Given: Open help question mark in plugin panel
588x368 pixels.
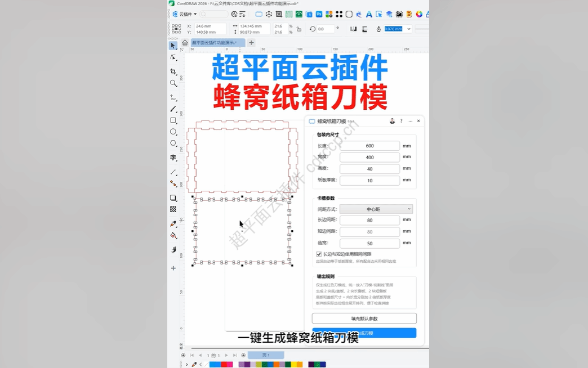Looking at the screenshot, I should [x=401, y=121].
